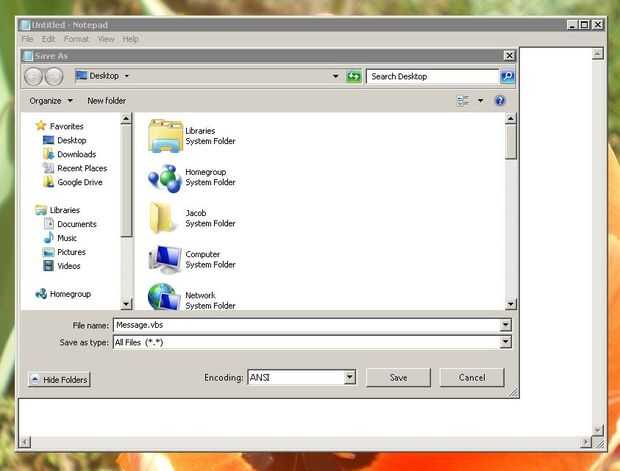
Task: Click in the File name field
Action: coord(307,325)
